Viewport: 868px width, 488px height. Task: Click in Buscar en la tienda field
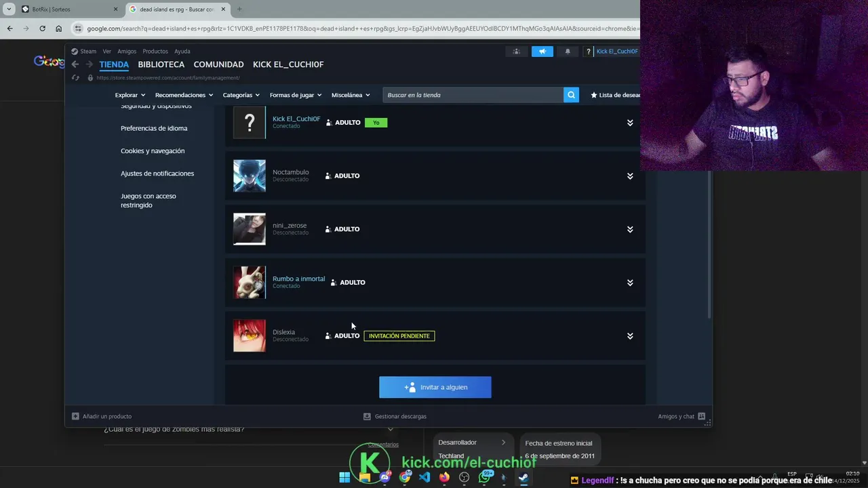(473, 95)
